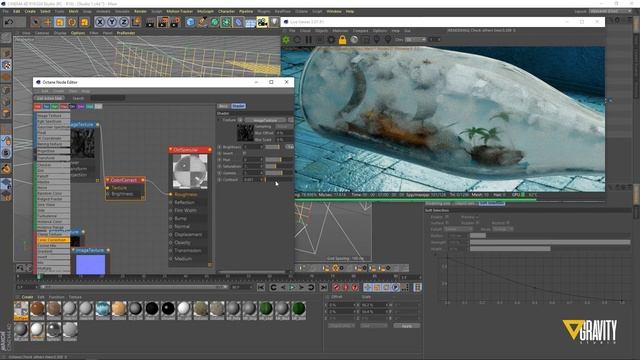Image resolution: width=640 pixels, height=360 pixels.
Task: Toggle clay mode sphere in Live Viewer
Action: click(354, 40)
